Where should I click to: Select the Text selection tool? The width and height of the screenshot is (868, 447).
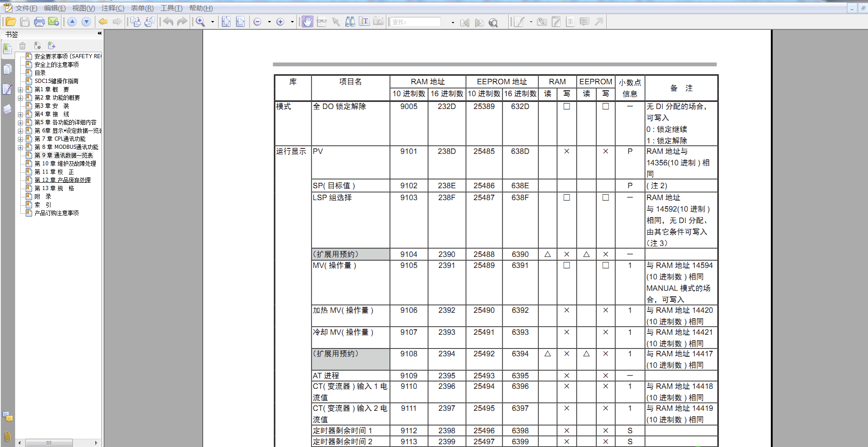coord(364,22)
